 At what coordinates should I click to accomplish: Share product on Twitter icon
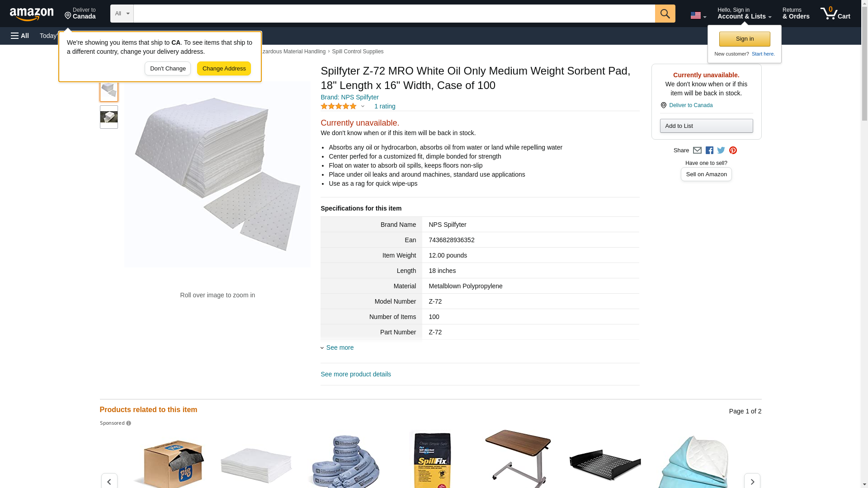pyautogui.click(x=721, y=150)
